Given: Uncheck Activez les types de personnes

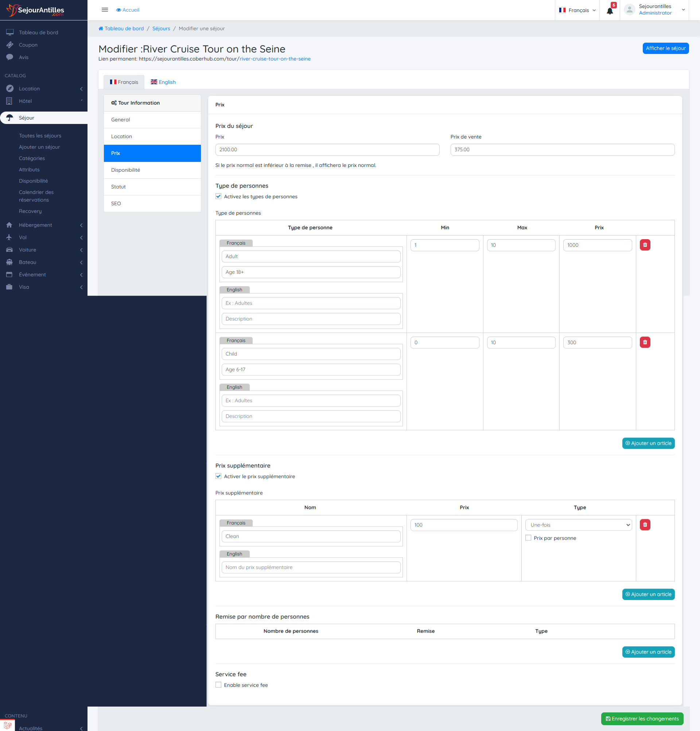Looking at the screenshot, I should (218, 197).
